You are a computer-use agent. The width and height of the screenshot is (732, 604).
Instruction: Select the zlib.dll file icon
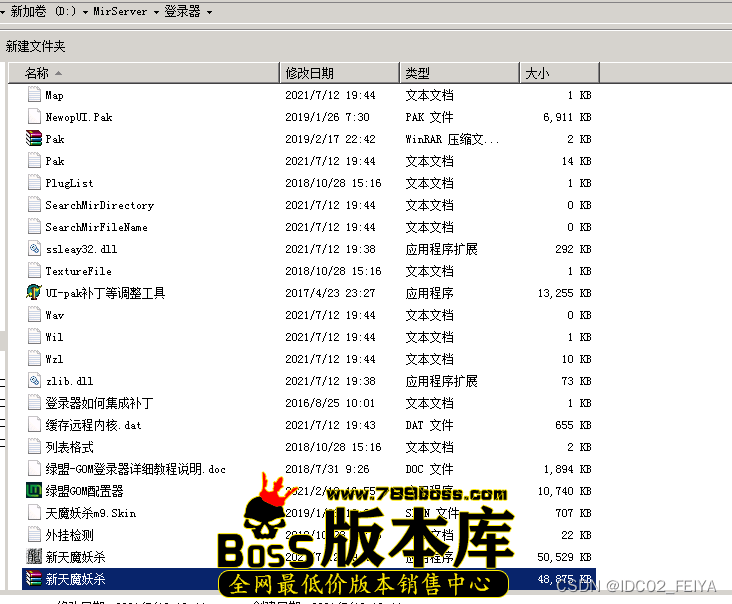[x=33, y=381]
